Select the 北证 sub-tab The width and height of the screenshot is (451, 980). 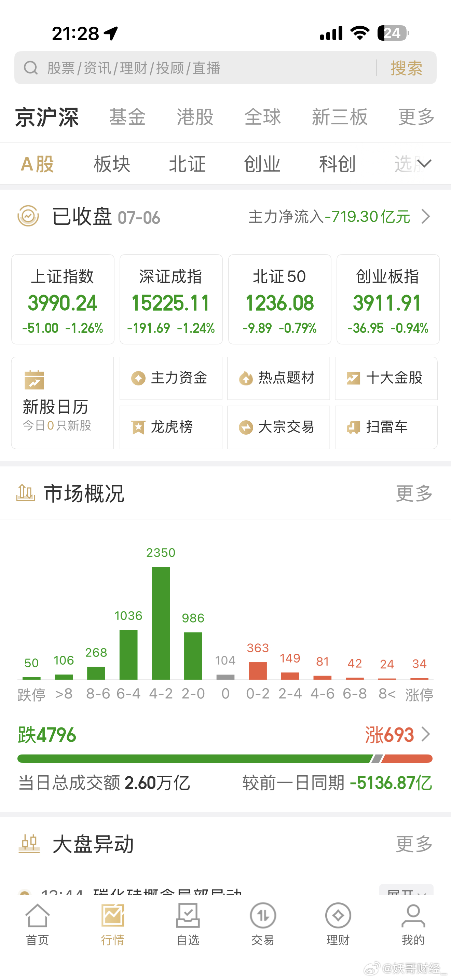point(187,164)
